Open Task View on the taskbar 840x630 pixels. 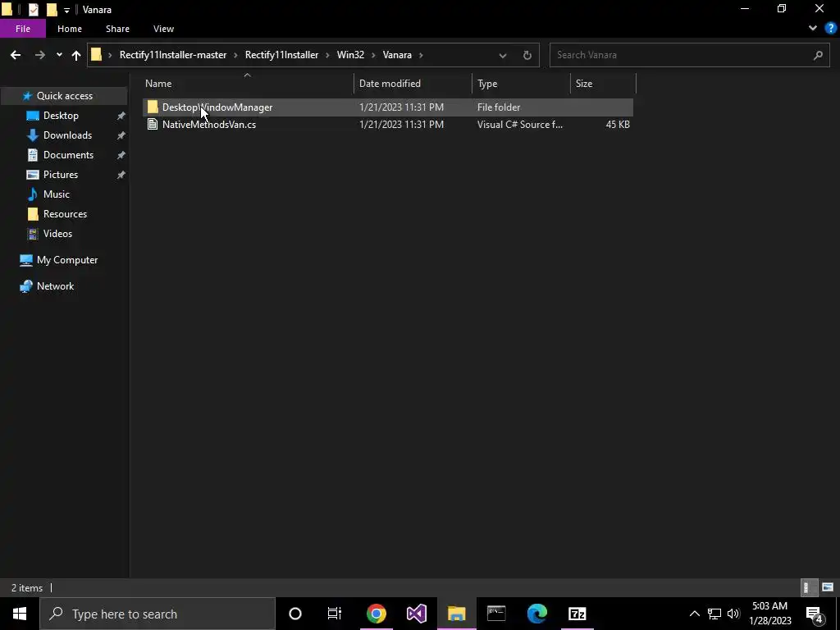click(x=335, y=614)
